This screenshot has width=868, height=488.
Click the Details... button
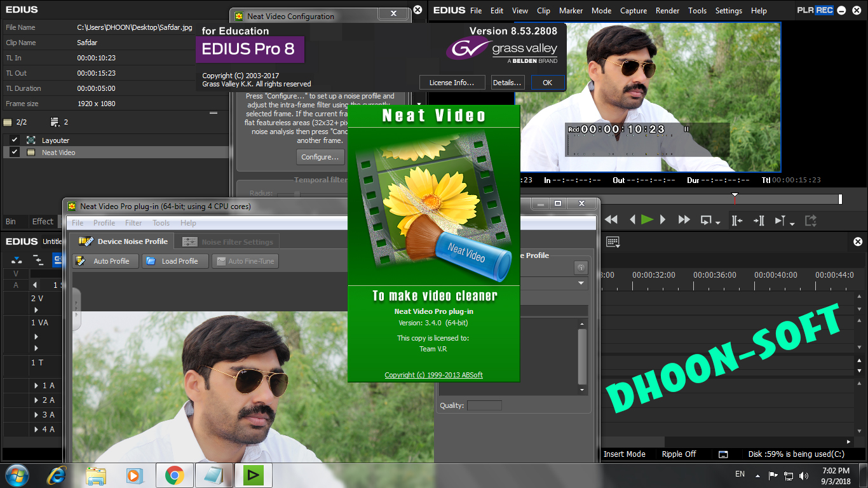pyautogui.click(x=507, y=83)
